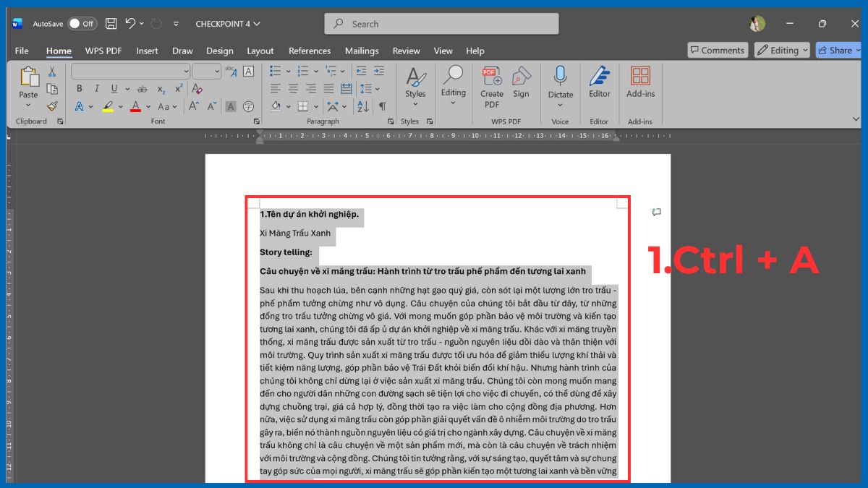Viewport: 868px width, 488px height.
Task: Create a PDF with WPS PDF
Action: click(x=491, y=82)
